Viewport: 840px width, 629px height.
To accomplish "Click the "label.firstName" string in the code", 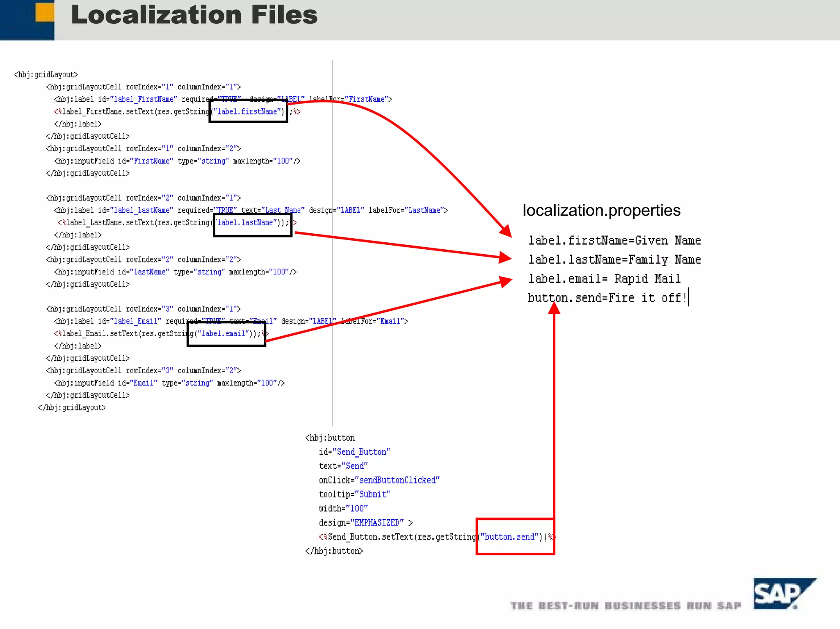I will (x=248, y=112).
